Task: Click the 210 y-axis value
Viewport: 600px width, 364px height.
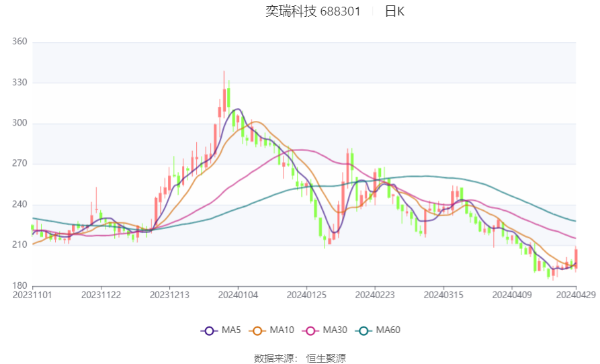Action: coord(19,244)
